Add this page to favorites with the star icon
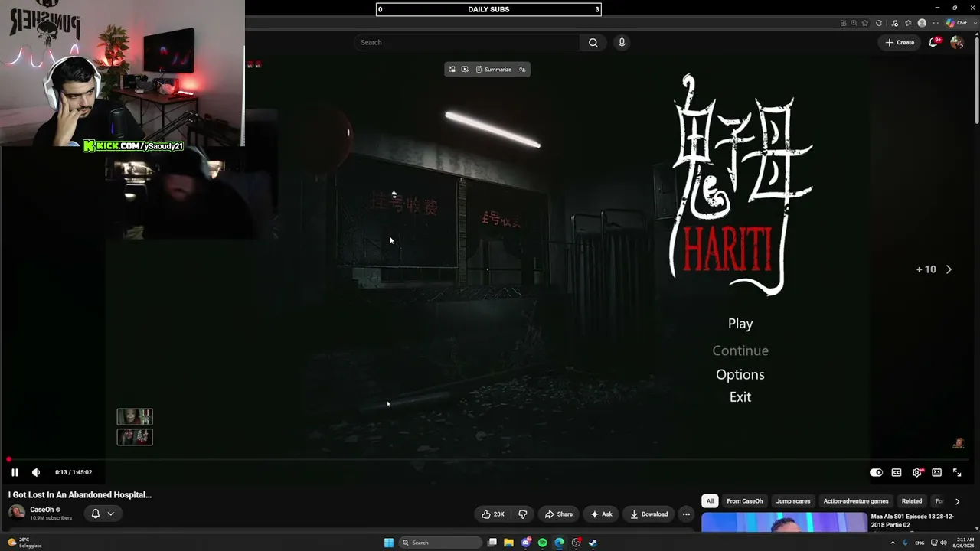 click(865, 23)
